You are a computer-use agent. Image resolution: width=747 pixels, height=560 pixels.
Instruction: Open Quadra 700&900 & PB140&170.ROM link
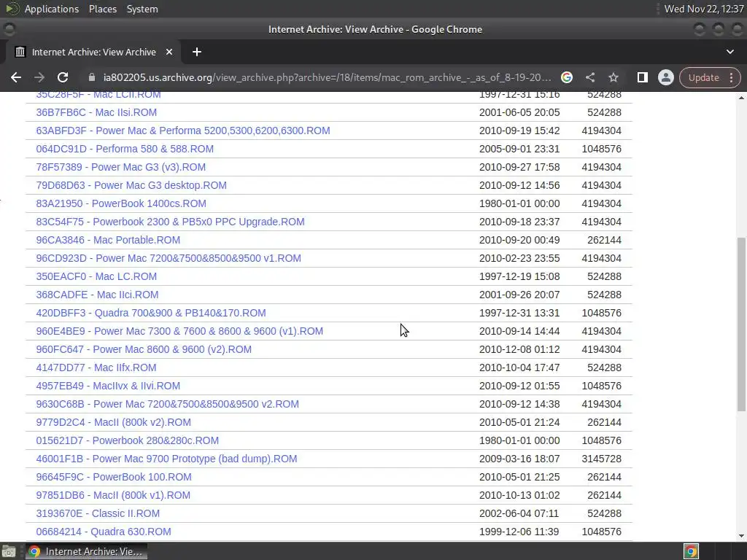[151, 313]
